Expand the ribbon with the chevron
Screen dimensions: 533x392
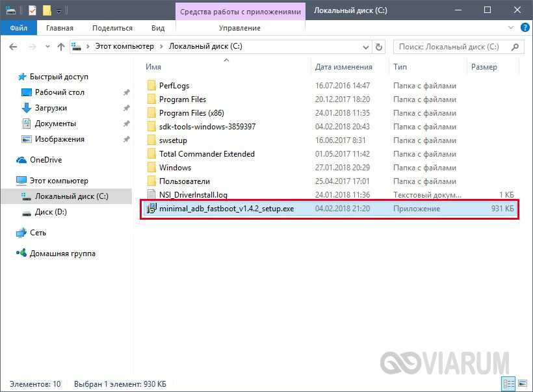511,28
